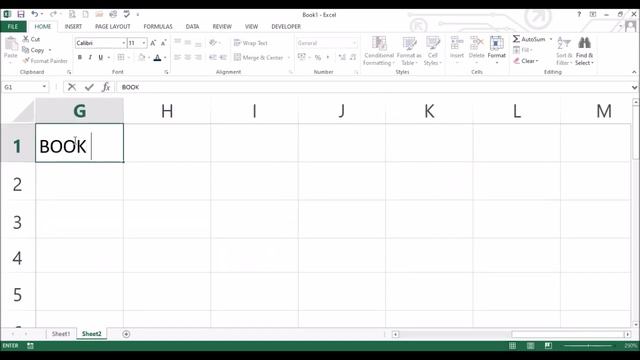Switch to the PAGE LAYOUT tab
The height and width of the screenshot is (360, 640).
[113, 27]
